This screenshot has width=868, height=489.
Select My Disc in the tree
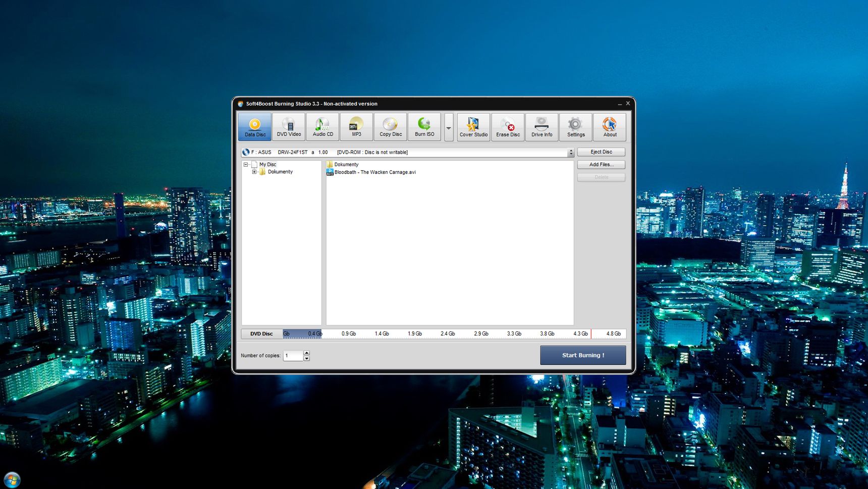pyautogui.click(x=267, y=165)
